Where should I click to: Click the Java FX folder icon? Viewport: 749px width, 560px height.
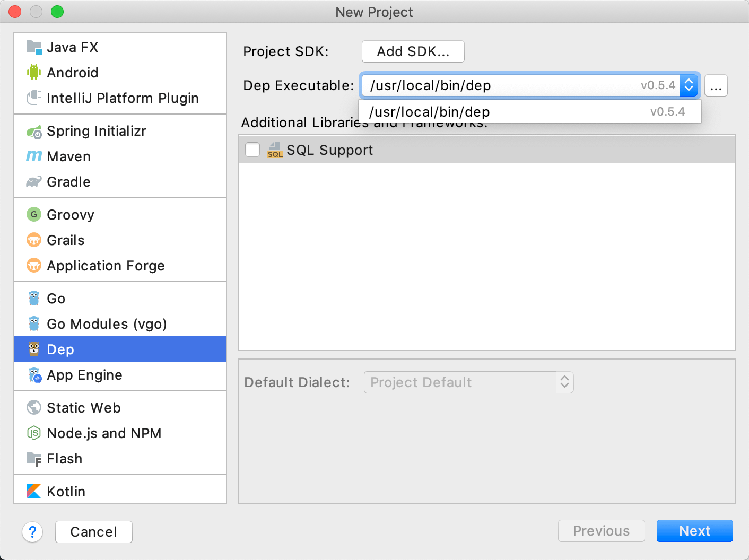point(34,47)
